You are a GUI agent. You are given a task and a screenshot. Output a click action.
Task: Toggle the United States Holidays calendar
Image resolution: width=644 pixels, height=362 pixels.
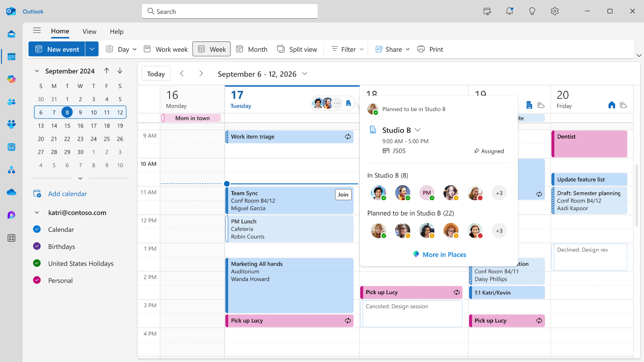click(x=36, y=263)
